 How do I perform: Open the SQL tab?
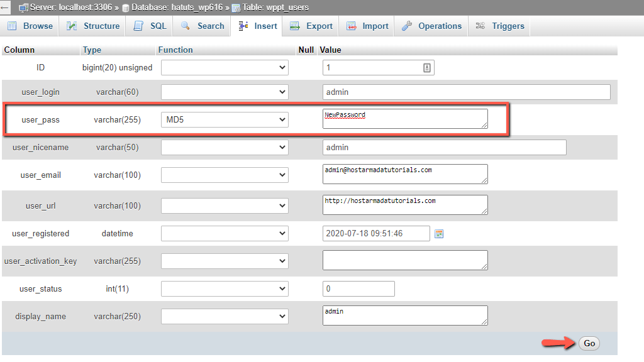pyautogui.click(x=150, y=26)
